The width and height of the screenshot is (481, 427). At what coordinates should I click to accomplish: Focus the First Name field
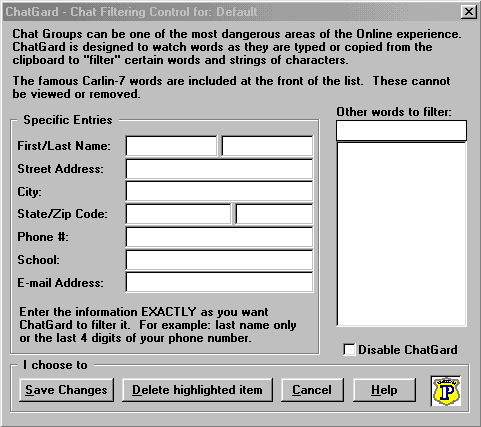tap(171, 146)
